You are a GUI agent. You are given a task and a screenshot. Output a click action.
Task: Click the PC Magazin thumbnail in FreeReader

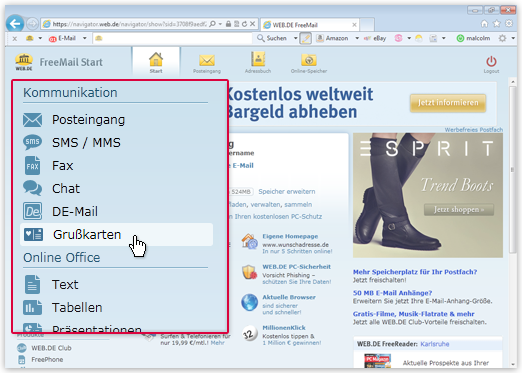pos(377,361)
